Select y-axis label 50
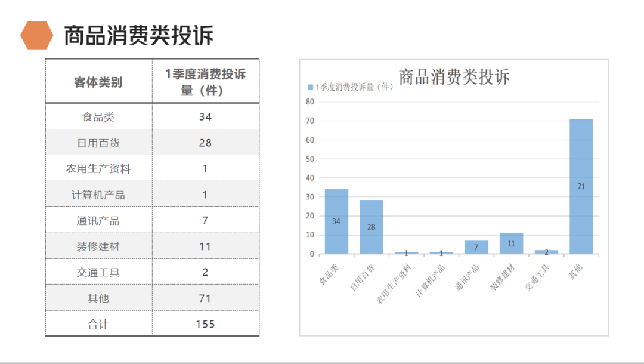 [x=310, y=159]
